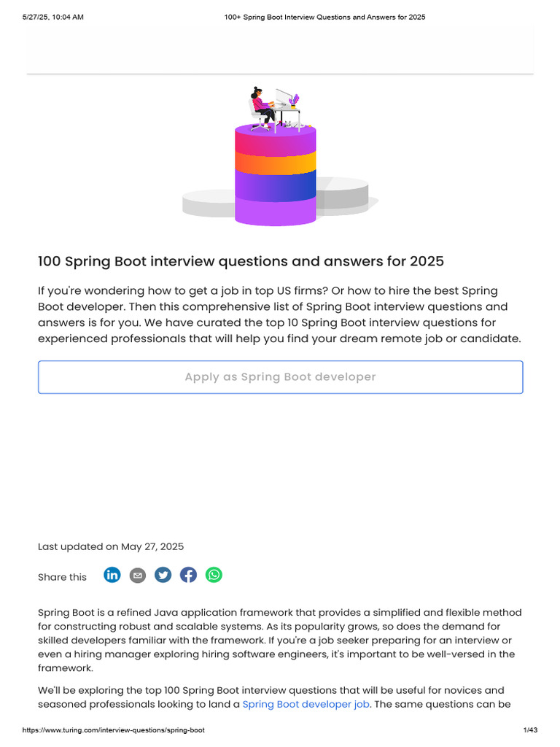Click the document title in the page header
The image size is (560, 747).
pyautogui.click(x=324, y=17)
